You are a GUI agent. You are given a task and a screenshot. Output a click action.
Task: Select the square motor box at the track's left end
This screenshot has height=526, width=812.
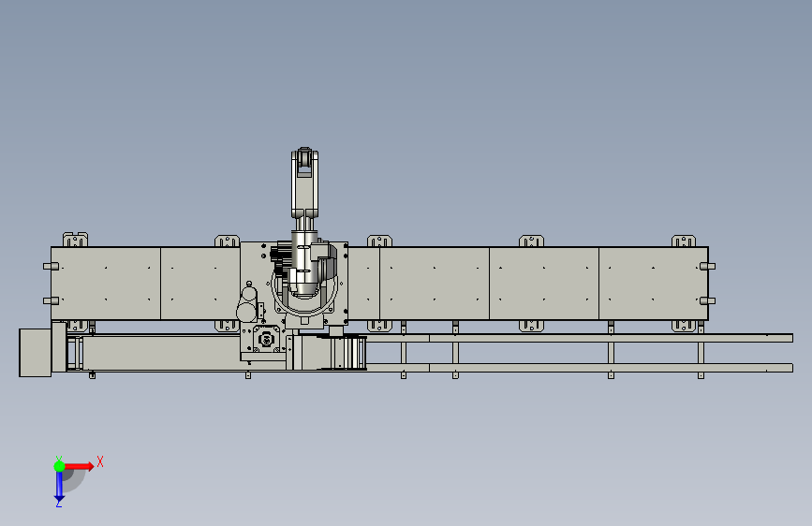[x=36, y=353]
